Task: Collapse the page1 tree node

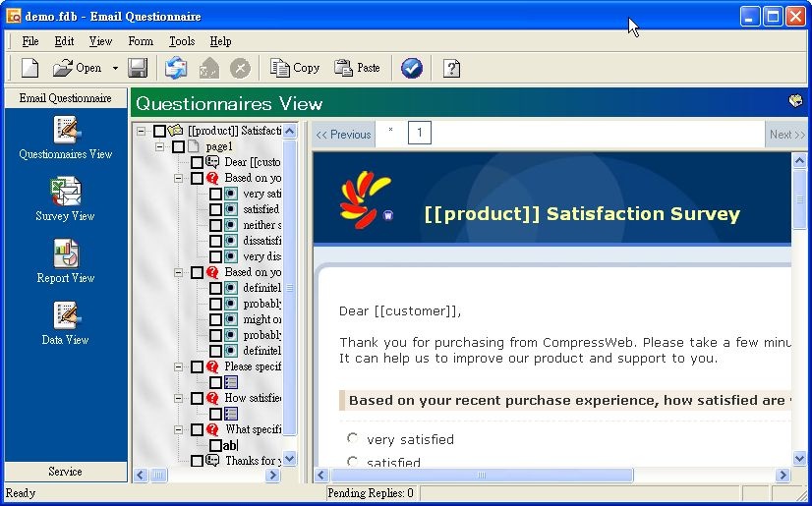Action: pyautogui.click(x=159, y=147)
